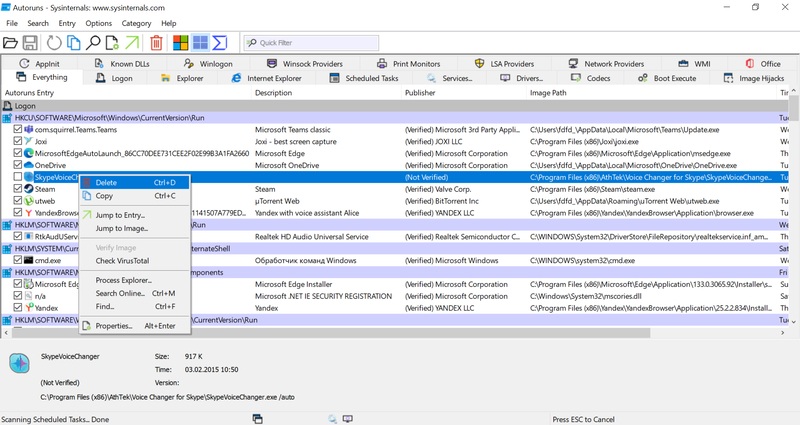Viewport: 800px width, 425px height.
Task: Switch to the Scheduled Tasks tab
Action: click(364, 78)
